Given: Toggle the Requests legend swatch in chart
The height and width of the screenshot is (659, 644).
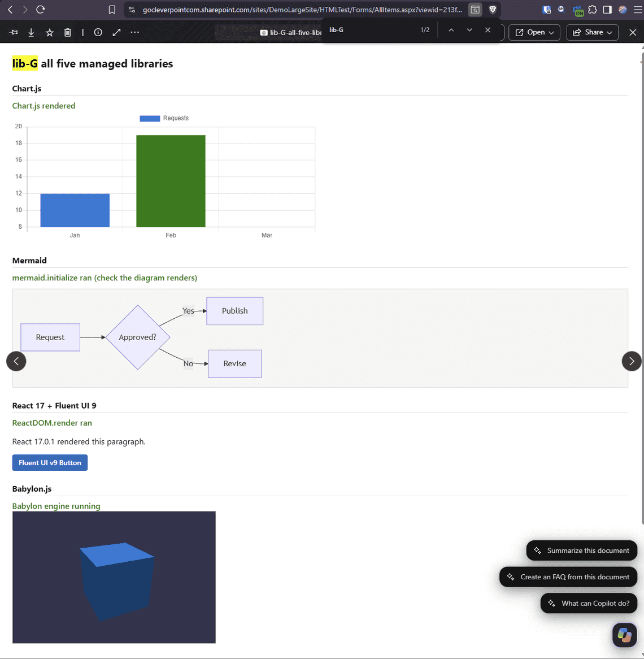Looking at the screenshot, I should (x=150, y=119).
